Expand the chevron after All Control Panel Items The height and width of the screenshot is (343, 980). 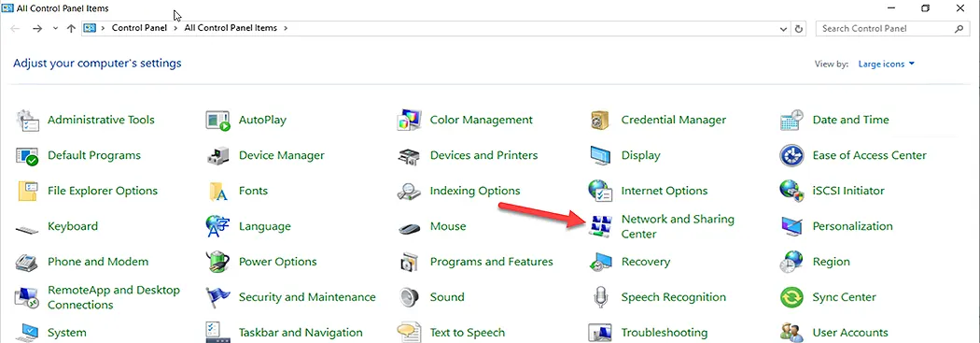(x=286, y=28)
